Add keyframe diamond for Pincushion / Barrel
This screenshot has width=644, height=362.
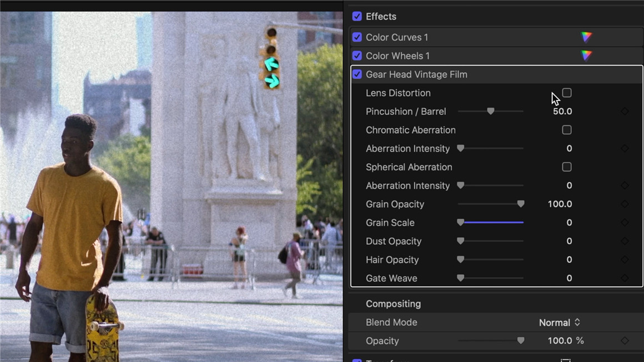point(625,112)
